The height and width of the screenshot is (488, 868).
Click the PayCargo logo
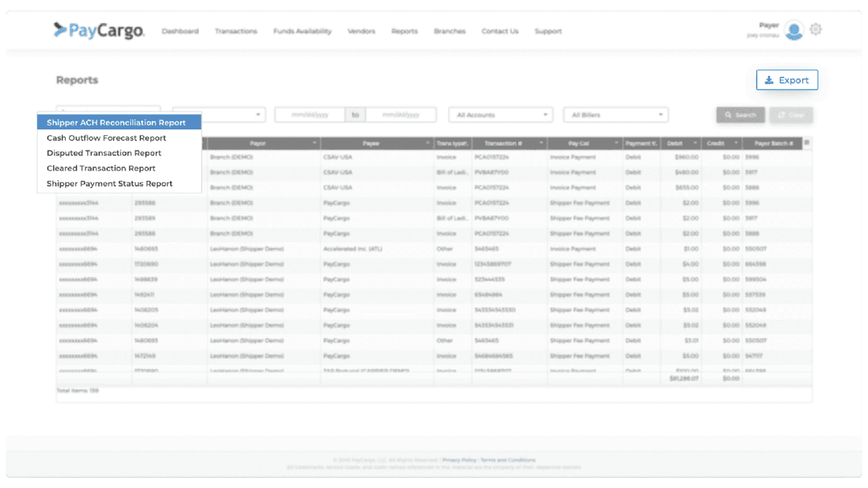(98, 30)
